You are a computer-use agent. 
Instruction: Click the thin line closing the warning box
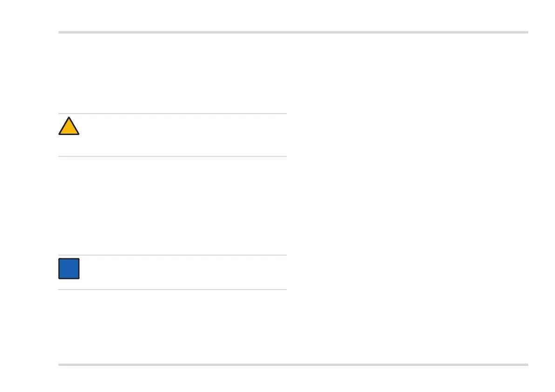pyautogui.click(x=172, y=156)
